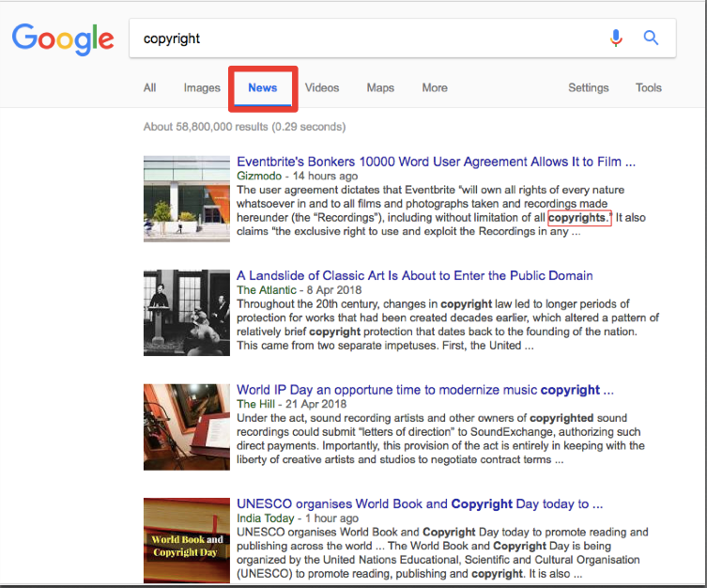Screen dimensions: 707x588
Task: Open UNESCO World Book and Copyright Day article
Action: coord(420,503)
